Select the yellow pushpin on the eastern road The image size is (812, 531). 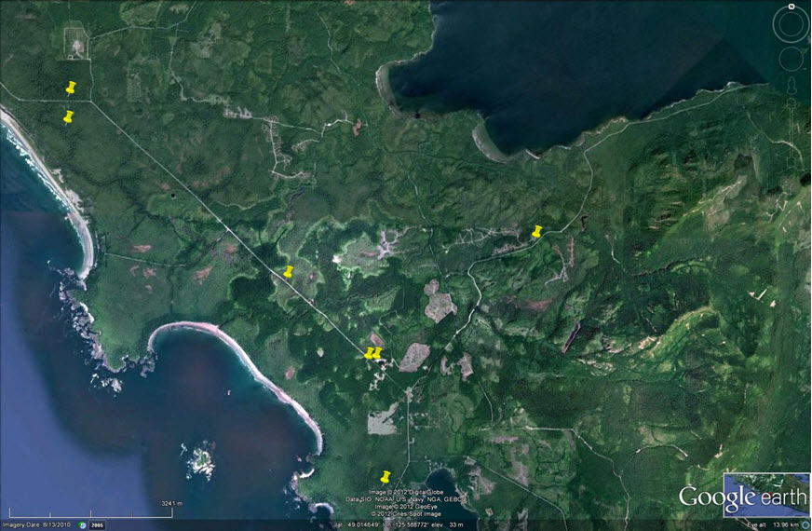[536, 232]
